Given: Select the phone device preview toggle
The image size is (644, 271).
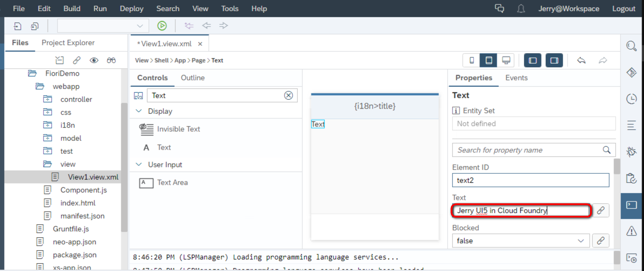Looking at the screenshot, I should click(471, 60).
